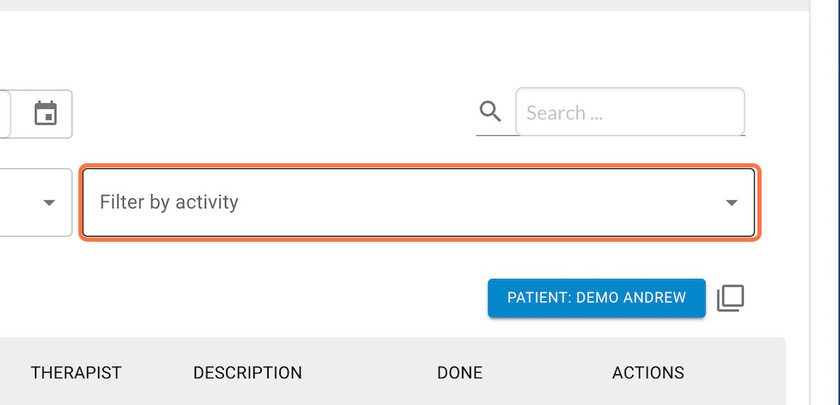Click the underline beneath the search icon
This screenshot has height=405, width=840.
click(497, 135)
